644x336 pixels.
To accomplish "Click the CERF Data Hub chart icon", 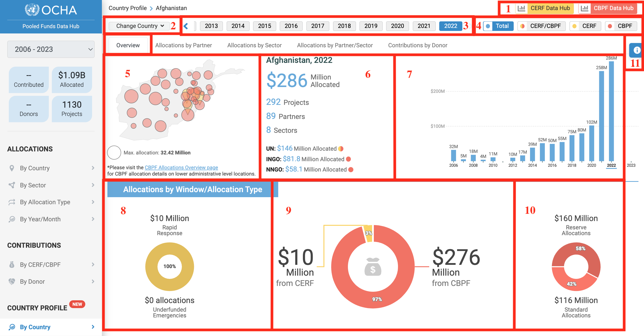I will point(521,8).
